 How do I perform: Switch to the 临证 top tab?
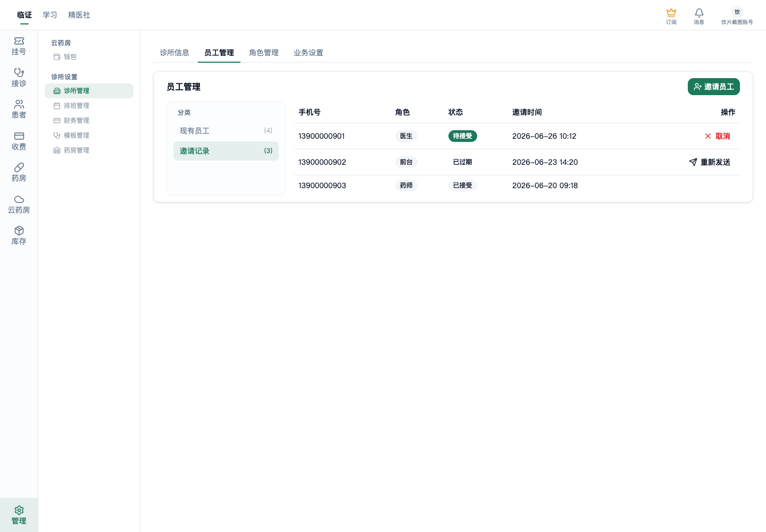click(x=24, y=15)
